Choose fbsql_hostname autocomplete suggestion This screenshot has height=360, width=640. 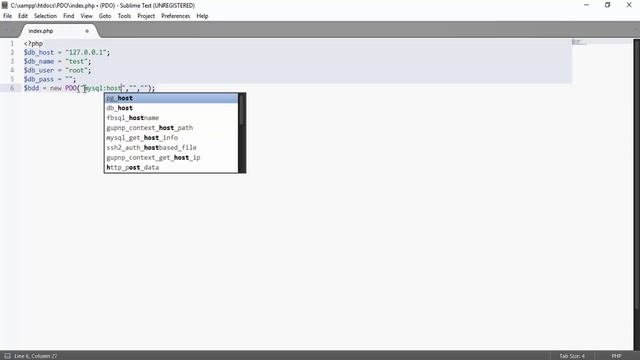(x=171, y=118)
